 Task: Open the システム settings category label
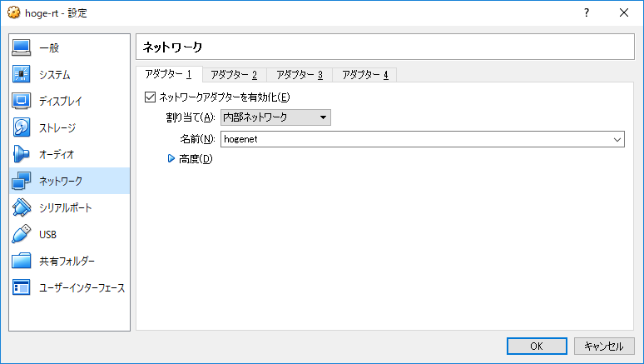55,74
